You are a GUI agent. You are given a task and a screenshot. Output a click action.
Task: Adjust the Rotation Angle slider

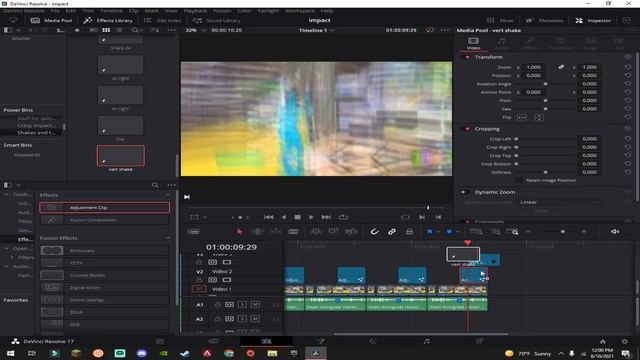[545, 84]
